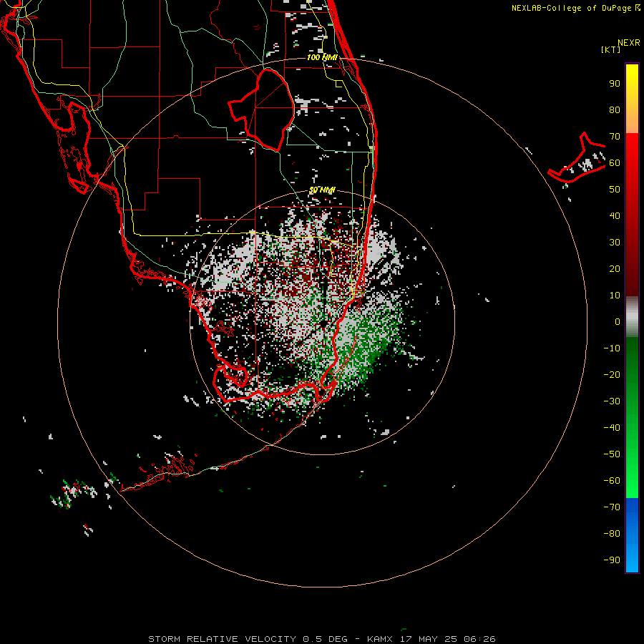Select the positive 80 knot scale label

[615, 109]
